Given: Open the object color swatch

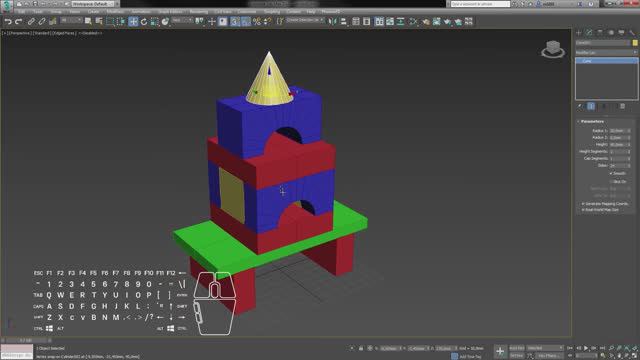Looking at the screenshot, I should click(x=635, y=43).
